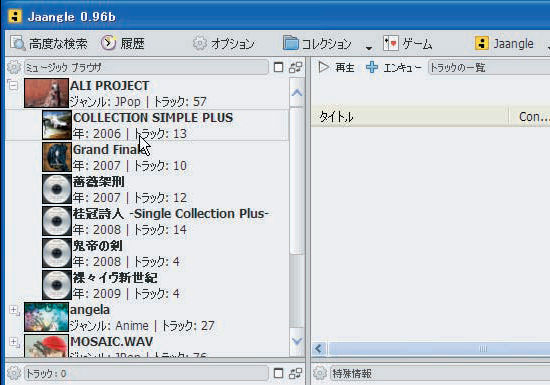Click the angela artist thumbnail
Image resolution: width=550 pixels, height=385 pixels.
click(46, 317)
